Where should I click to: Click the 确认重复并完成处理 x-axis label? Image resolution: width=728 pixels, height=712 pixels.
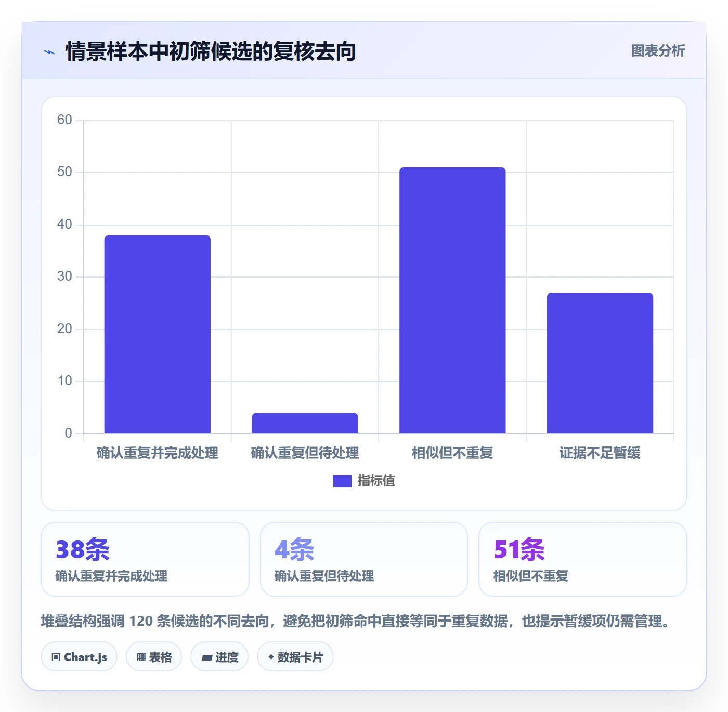(x=158, y=453)
